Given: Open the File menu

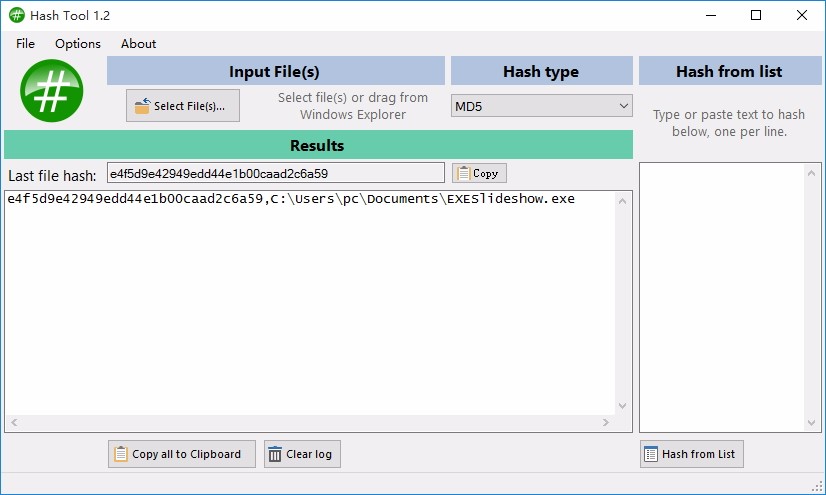Looking at the screenshot, I should point(25,43).
